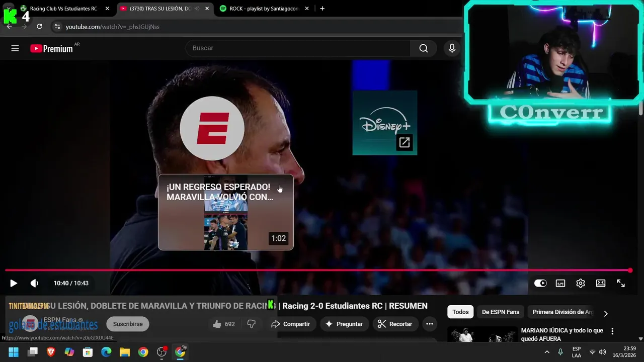Subscribe via Suscribirse button
The height and width of the screenshot is (362, 644).
coord(128,324)
